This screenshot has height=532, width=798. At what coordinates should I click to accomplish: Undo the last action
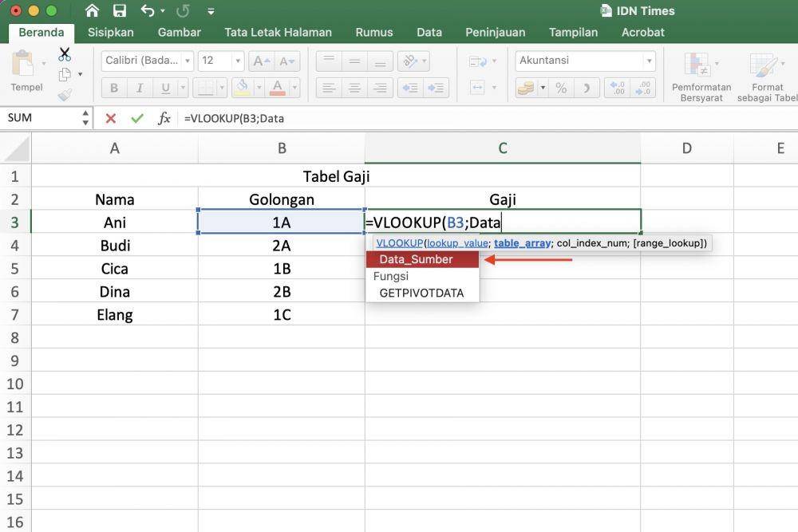click(148, 10)
